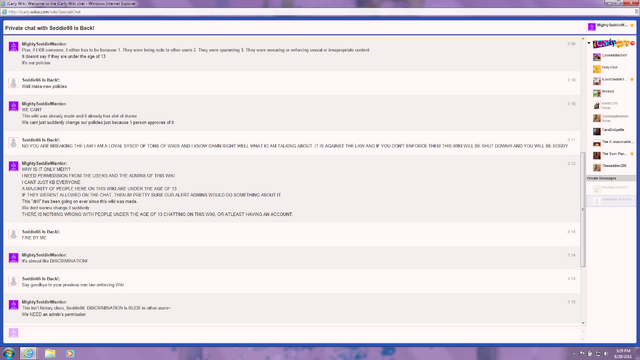Open the Windows Start menu
Screen dimensions: 640x360
click(x=9, y=353)
